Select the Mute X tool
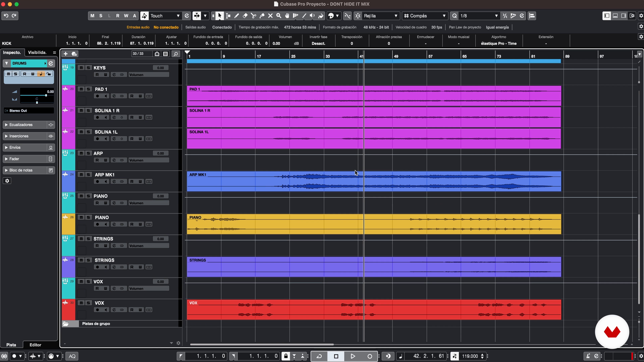 pos(270,16)
